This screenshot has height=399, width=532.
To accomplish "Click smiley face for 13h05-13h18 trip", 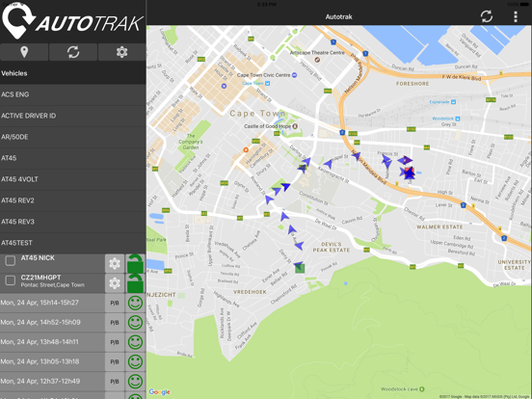I will coord(135,361).
